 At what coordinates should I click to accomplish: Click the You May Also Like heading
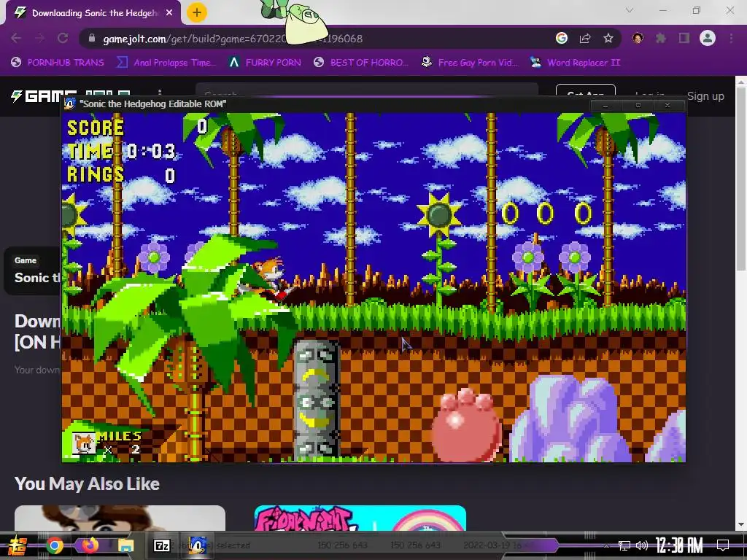pyautogui.click(x=88, y=484)
